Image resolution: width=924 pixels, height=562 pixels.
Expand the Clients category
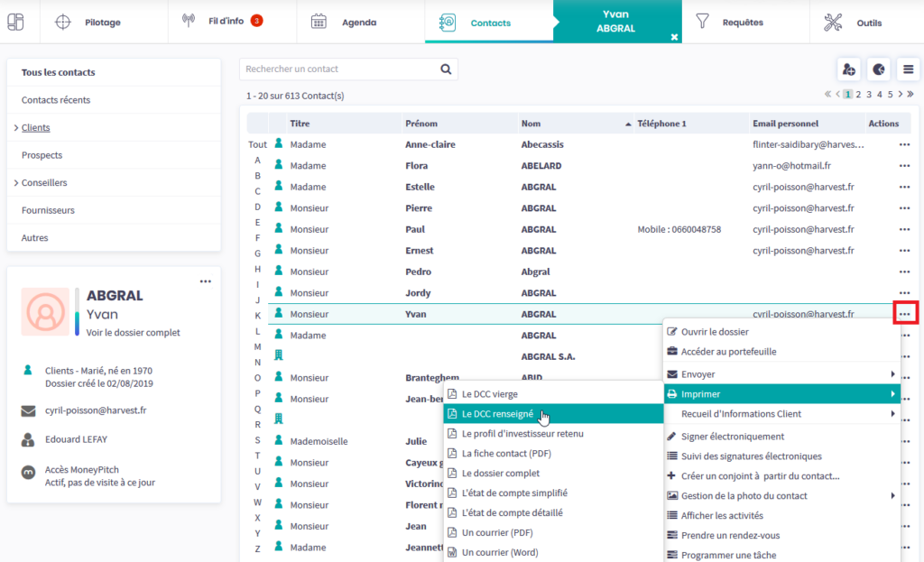coord(17,128)
